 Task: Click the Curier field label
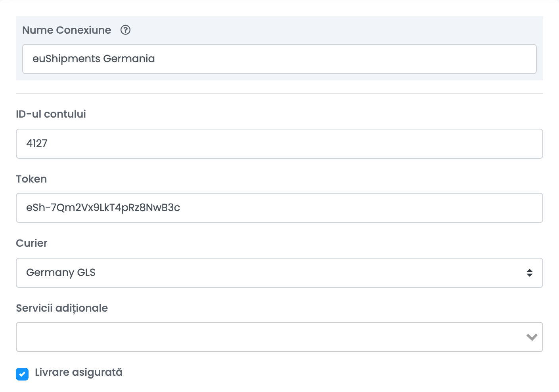tap(32, 243)
